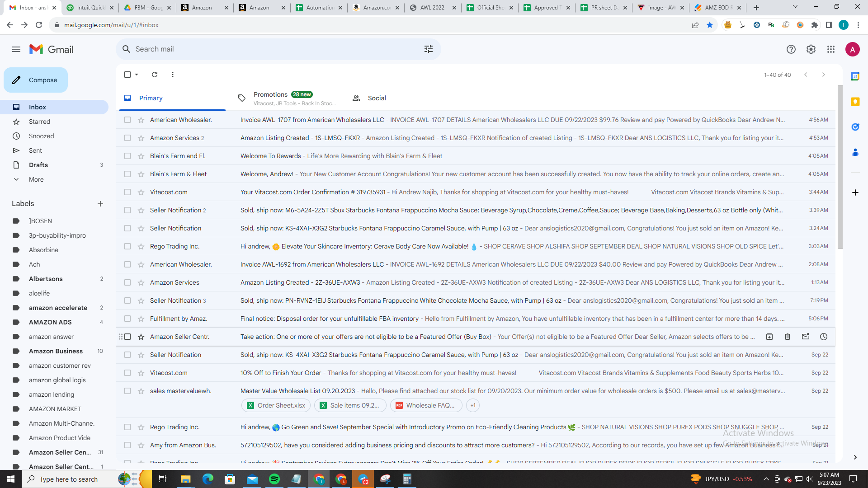
Task: Open the Drafts folder
Action: [x=54, y=165]
